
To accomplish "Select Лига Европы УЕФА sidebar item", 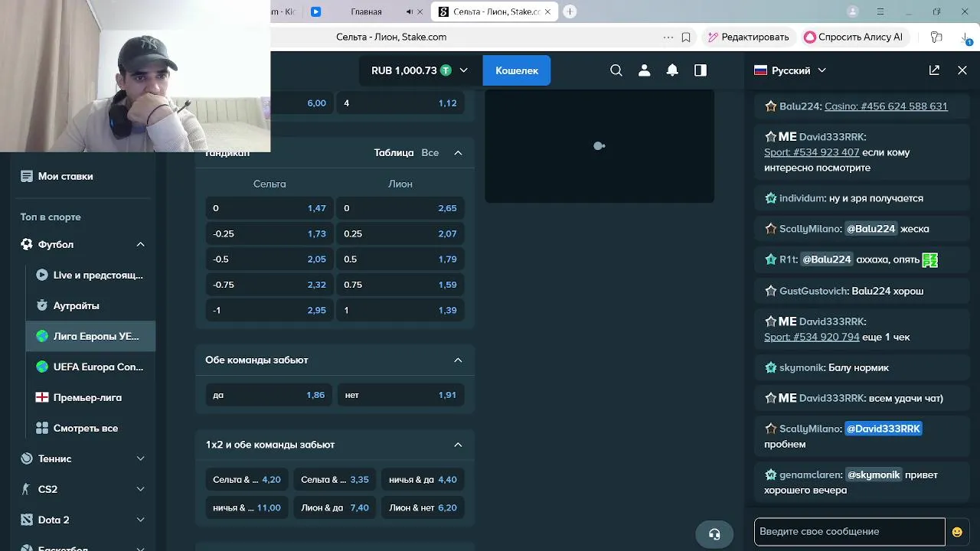I will (91, 336).
